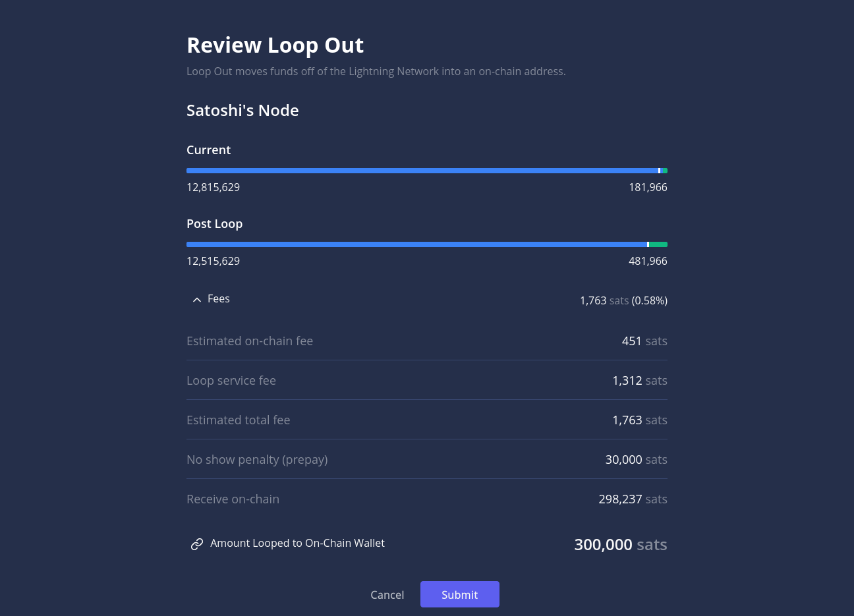Click the Current balance bar
This screenshot has width=854, height=616.
coord(427,171)
